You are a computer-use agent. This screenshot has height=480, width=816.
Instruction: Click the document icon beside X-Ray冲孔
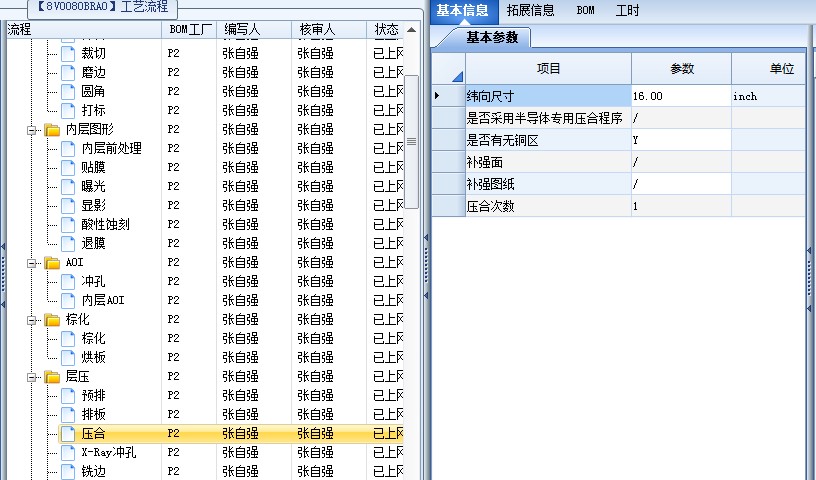pyautogui.click(x=68, y=452)
